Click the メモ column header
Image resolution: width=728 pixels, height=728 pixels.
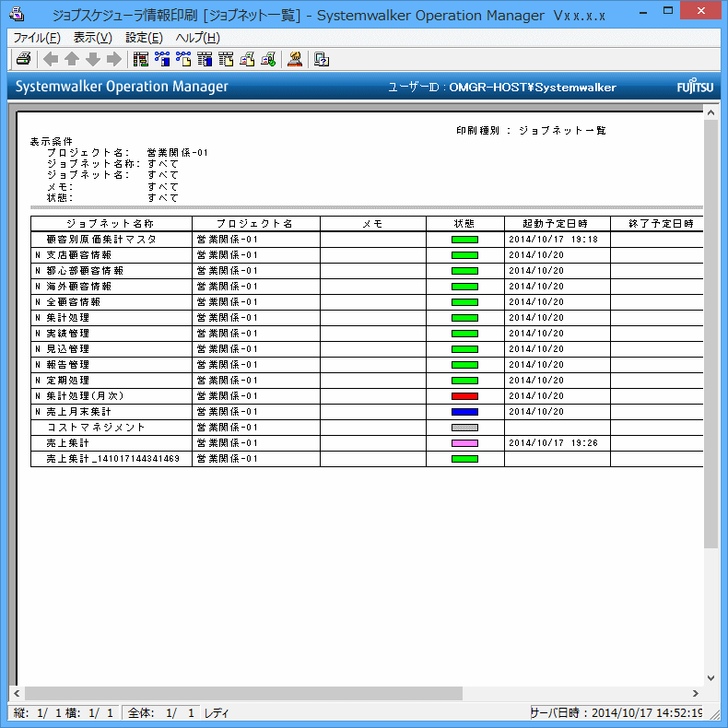pyautogui.click(x=373, y=224)
